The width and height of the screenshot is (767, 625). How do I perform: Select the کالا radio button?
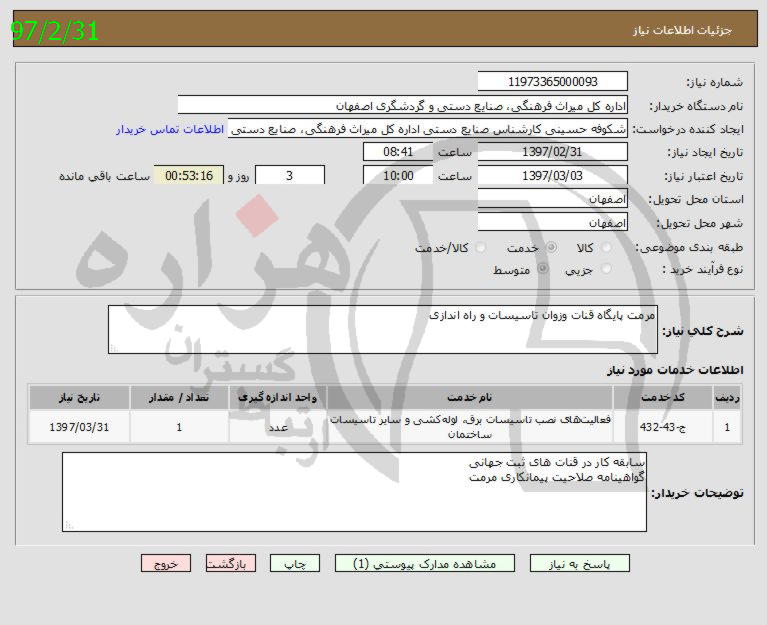coord(607,247)
